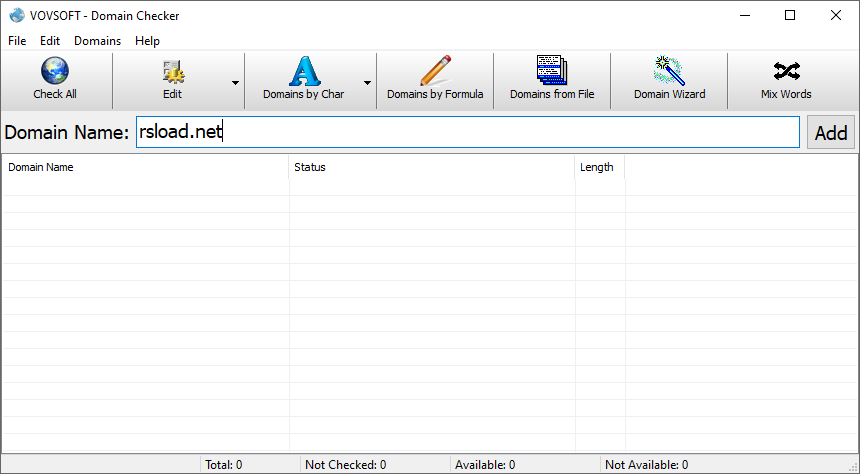860x474 pixels.
Task: Click the Check All globe icon
Action: [55, 71]
